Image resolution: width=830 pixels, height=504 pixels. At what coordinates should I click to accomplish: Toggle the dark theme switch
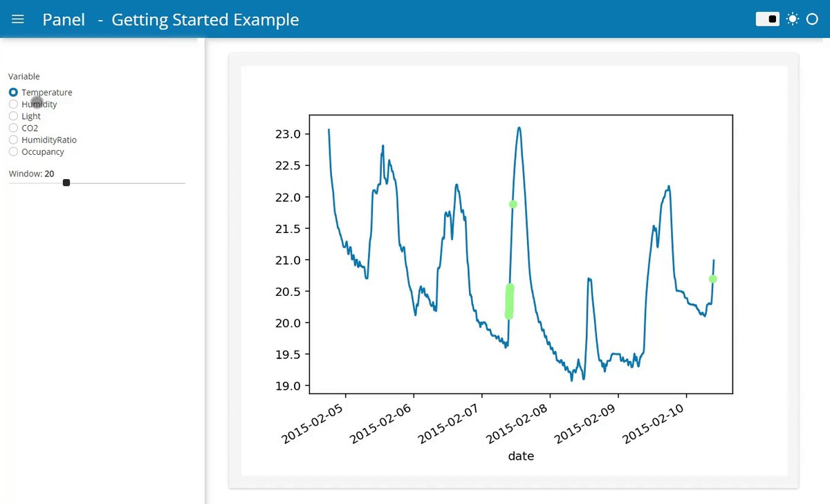(x=768, y=19)
